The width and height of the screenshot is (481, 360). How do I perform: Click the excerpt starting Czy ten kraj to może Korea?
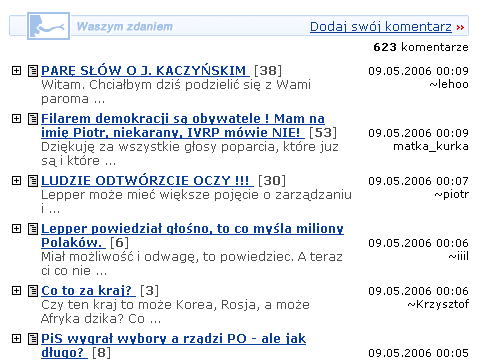click(175, 312)
